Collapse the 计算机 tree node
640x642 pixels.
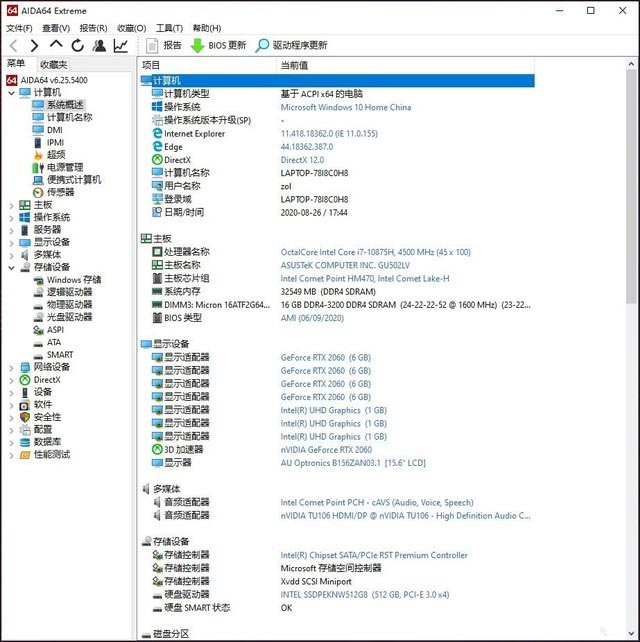tap(11, 93)
